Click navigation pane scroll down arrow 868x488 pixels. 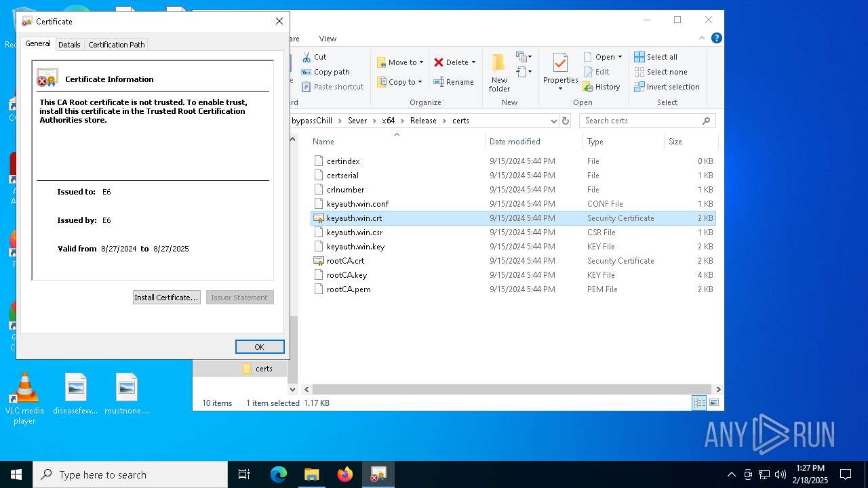tap(293, 389)
